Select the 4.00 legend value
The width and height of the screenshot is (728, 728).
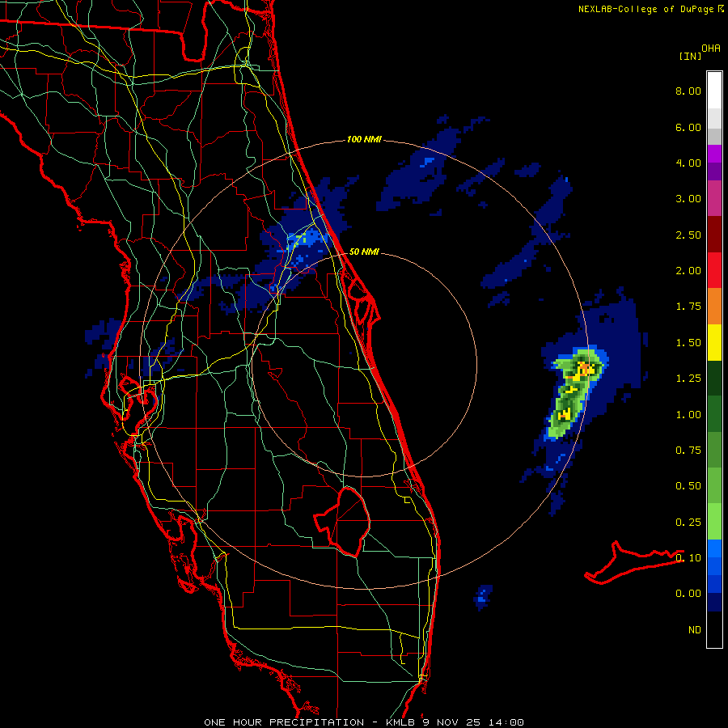(688, 163)
